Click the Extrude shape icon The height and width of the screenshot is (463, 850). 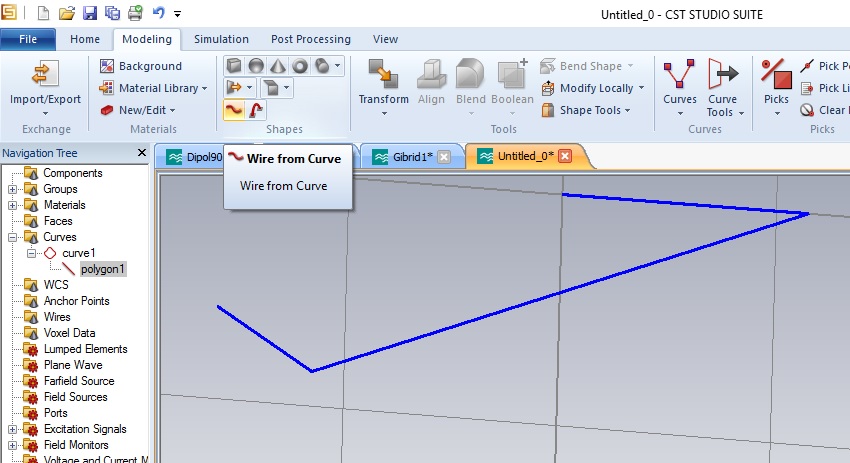(x=234, y=87)
